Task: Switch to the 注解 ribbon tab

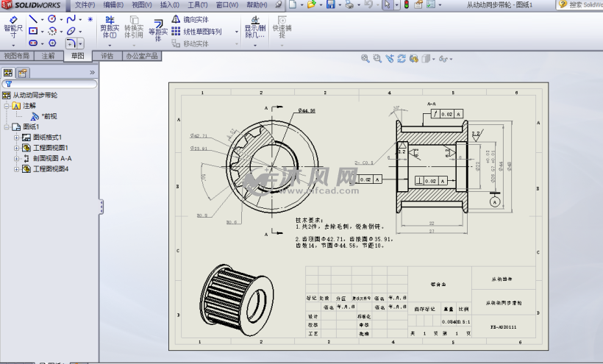Action: pyautogui.click(x=48, y=56)
